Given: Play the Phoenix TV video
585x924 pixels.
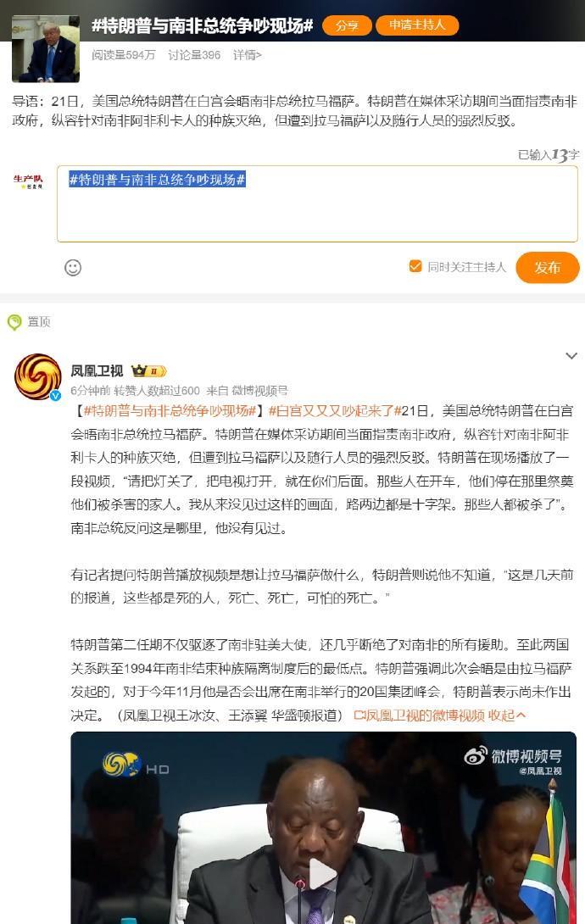Looking at the screenshot, I should pos(323,873).
